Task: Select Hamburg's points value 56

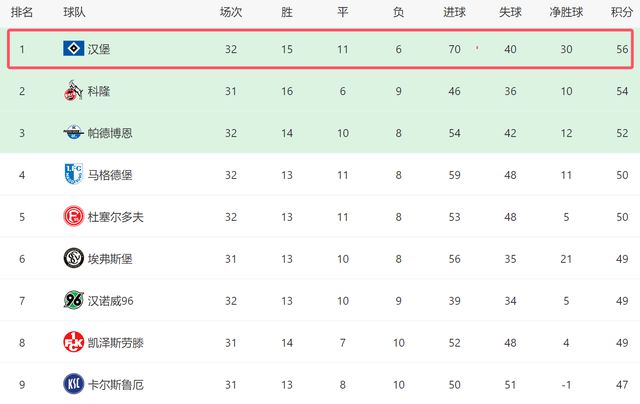Action: click(x=622, y=49)
